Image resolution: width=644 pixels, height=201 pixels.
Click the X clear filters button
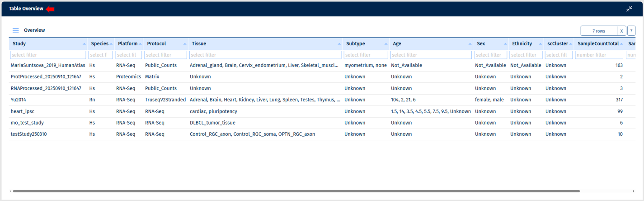coord(621,31)
